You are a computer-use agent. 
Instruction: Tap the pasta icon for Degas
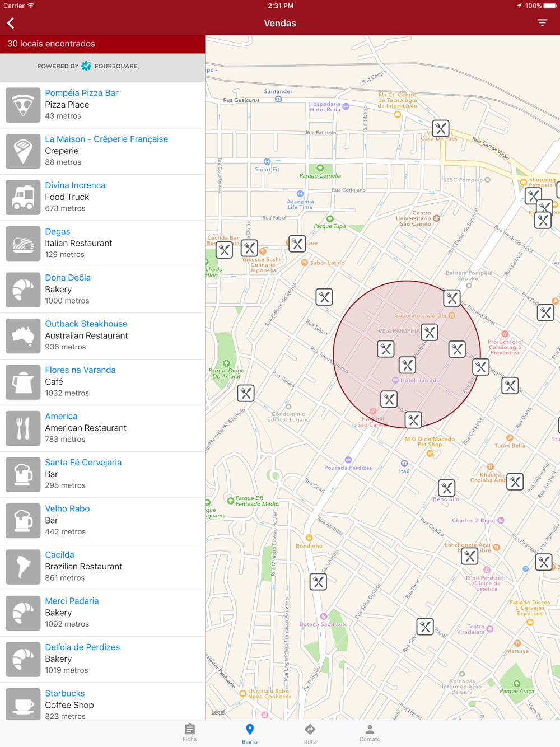pyautogui.click(x=23, y=244)
